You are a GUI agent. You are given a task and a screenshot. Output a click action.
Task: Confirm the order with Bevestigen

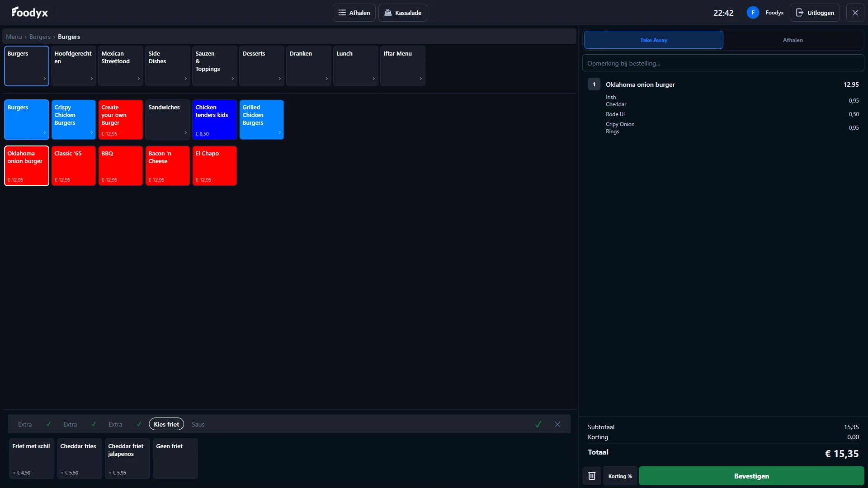[x=751, y=476]
